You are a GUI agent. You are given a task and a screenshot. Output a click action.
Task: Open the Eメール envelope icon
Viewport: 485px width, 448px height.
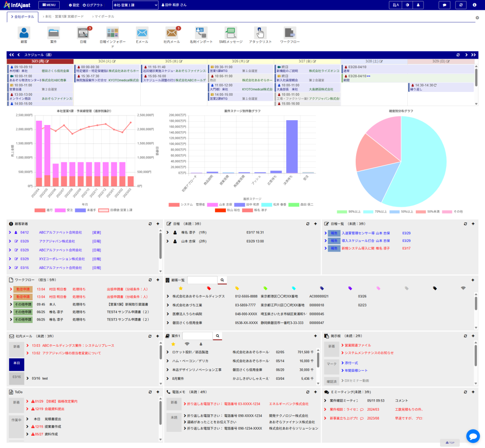pos(142,33)
